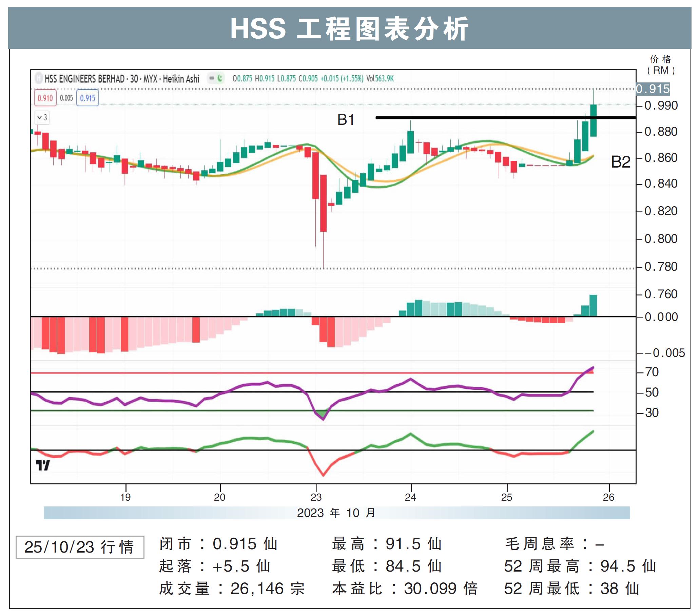
Task: Click date 24 on the time axis
Action: coord(410,497)
